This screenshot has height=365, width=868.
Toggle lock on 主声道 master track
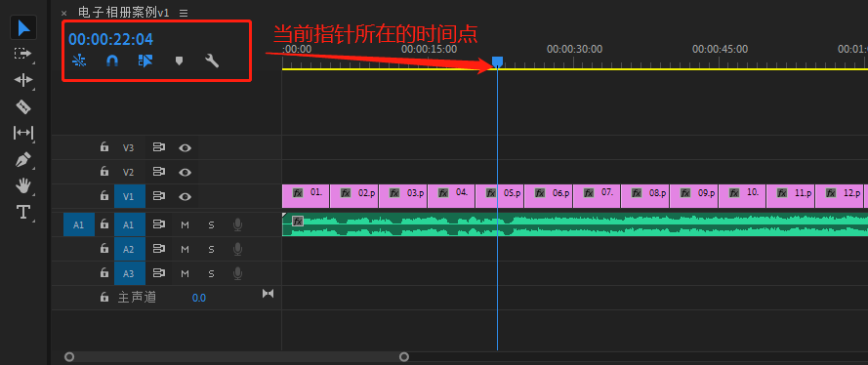(x=104, y=297)
